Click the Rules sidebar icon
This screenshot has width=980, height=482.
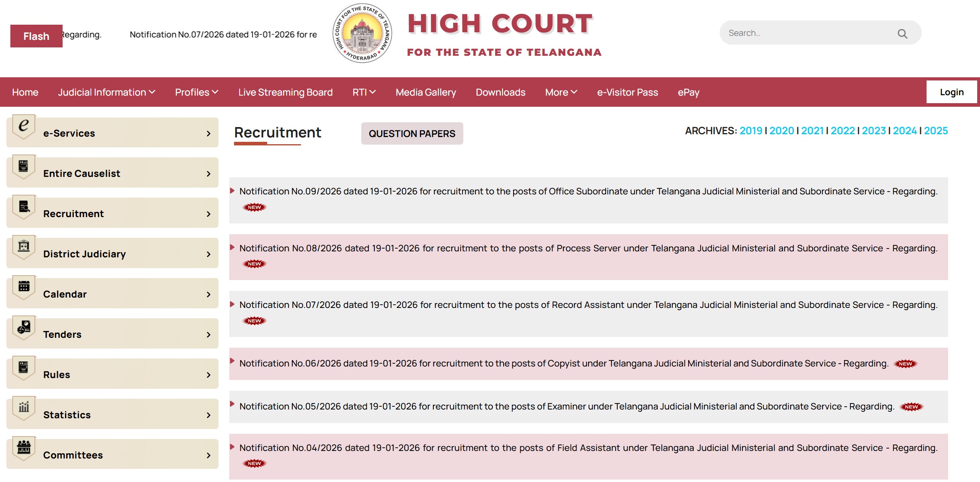[24, 368]
